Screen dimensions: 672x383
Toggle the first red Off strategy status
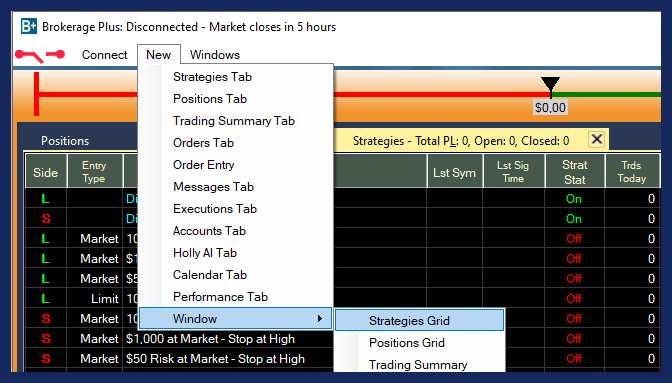coord(574,239)
